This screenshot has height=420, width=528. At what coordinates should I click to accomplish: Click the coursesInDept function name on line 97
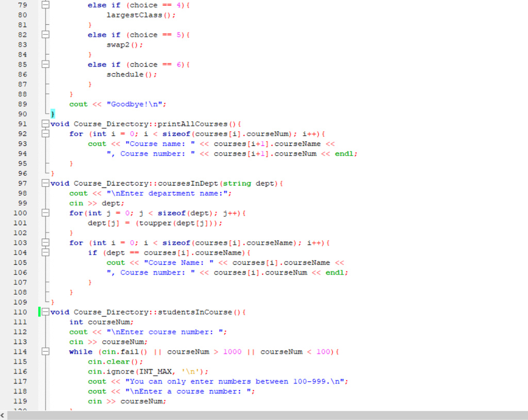point(188,183)
